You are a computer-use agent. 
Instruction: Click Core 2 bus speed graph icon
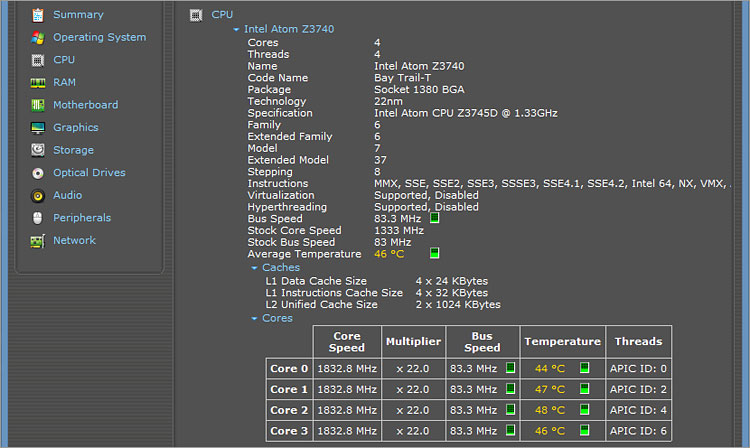510,409
